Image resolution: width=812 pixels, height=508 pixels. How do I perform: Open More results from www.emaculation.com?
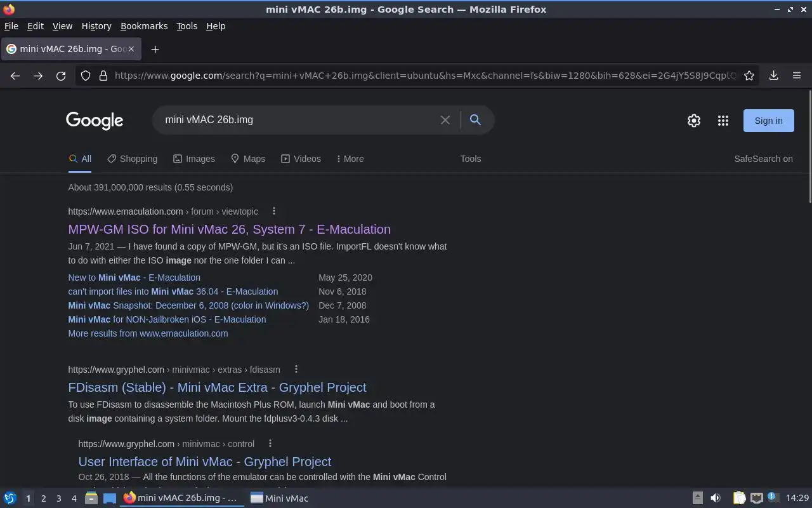[x=148, y=333]
